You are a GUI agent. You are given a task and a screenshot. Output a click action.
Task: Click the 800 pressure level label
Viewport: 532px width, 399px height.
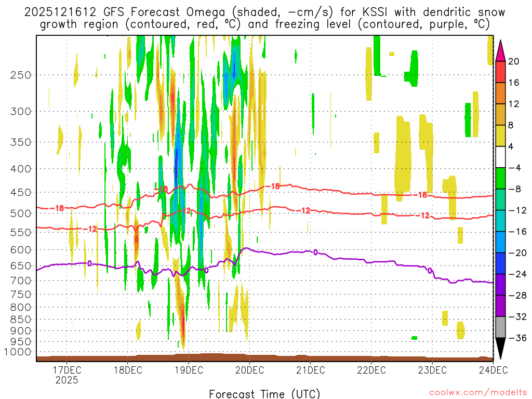pyautogui.click(x=21, y=307)
